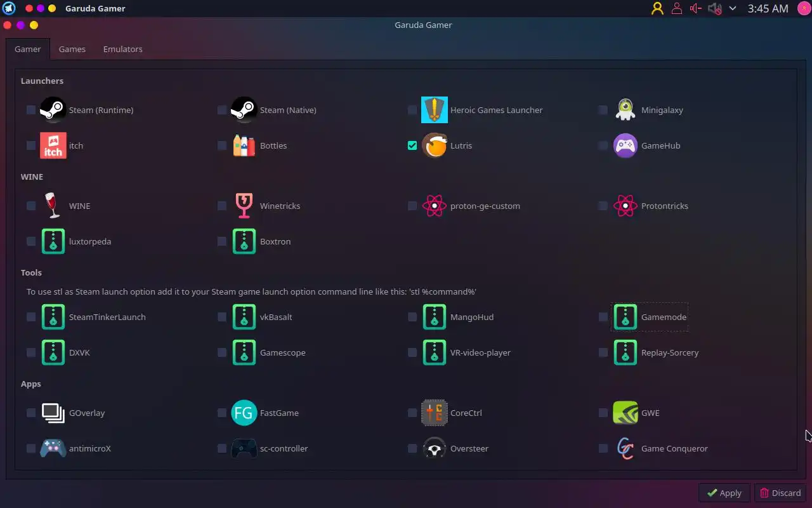Click the Steam (Runtime) icon

click(x=53, y=110)
